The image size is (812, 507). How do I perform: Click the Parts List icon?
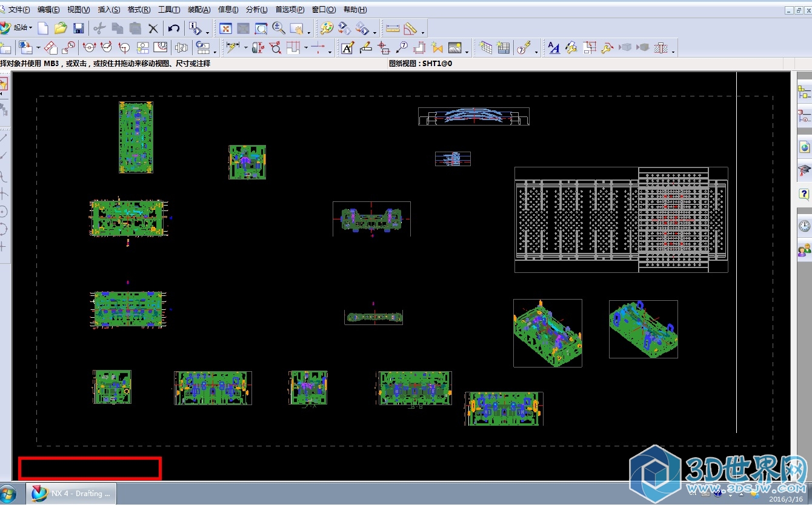504,47
